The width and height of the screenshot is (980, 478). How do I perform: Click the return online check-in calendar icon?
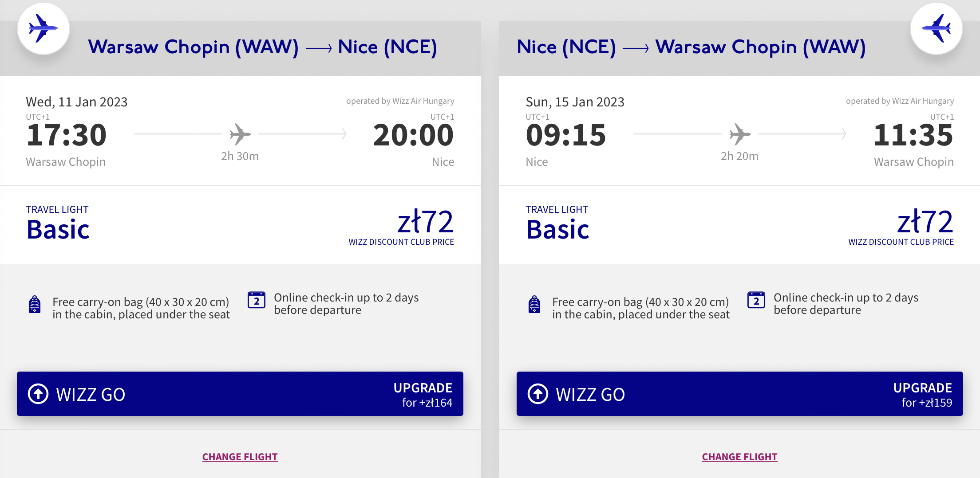(756, 300)
